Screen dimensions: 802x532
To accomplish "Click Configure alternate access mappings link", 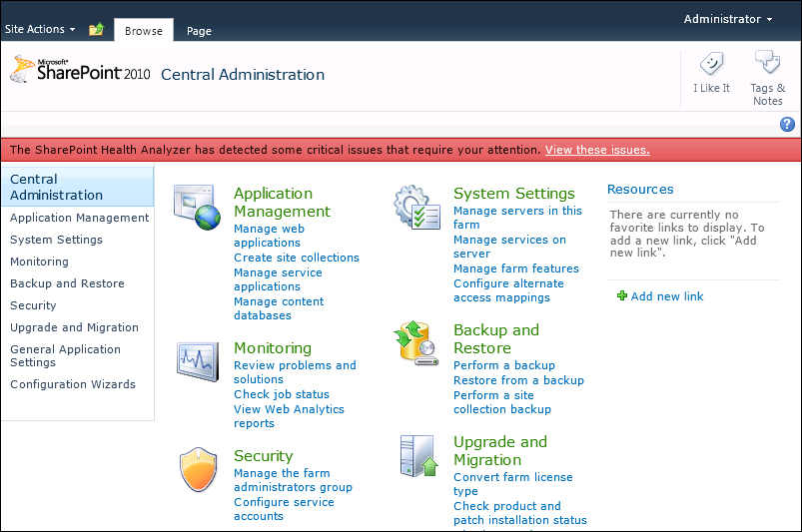I will [x=508, y=290].
